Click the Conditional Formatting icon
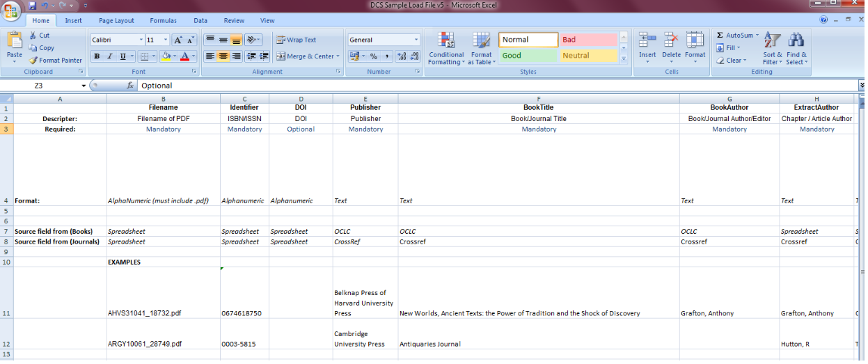The image size is (868, 364). pos(445,41)
